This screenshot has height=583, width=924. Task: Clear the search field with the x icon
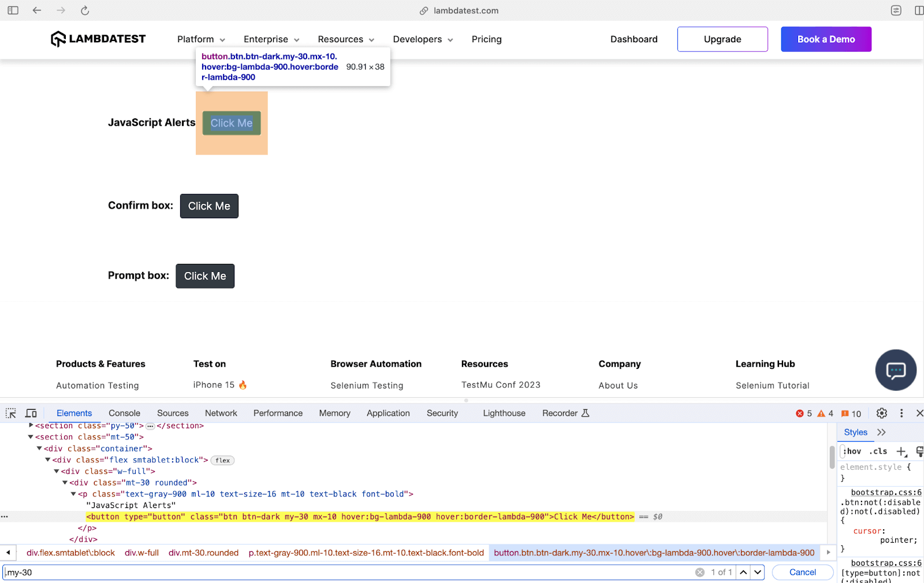pyautogui.click(x=699, y=572)
